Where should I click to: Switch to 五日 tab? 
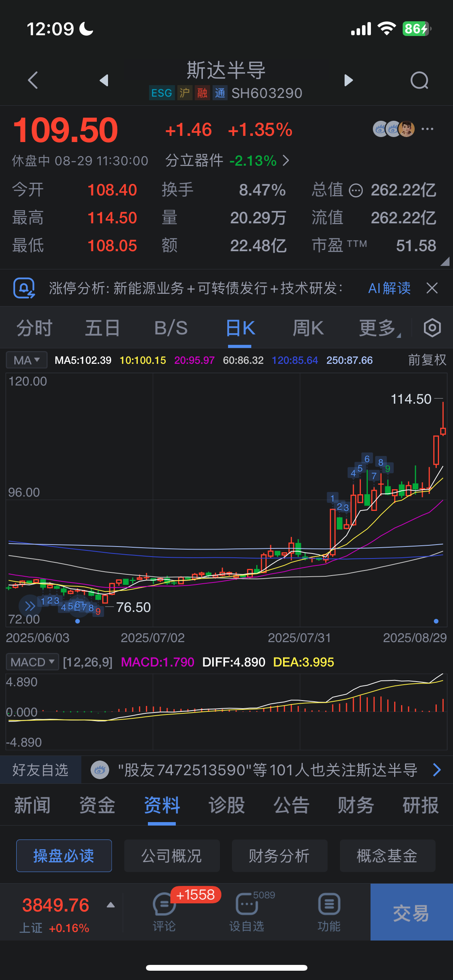point(103,328)
